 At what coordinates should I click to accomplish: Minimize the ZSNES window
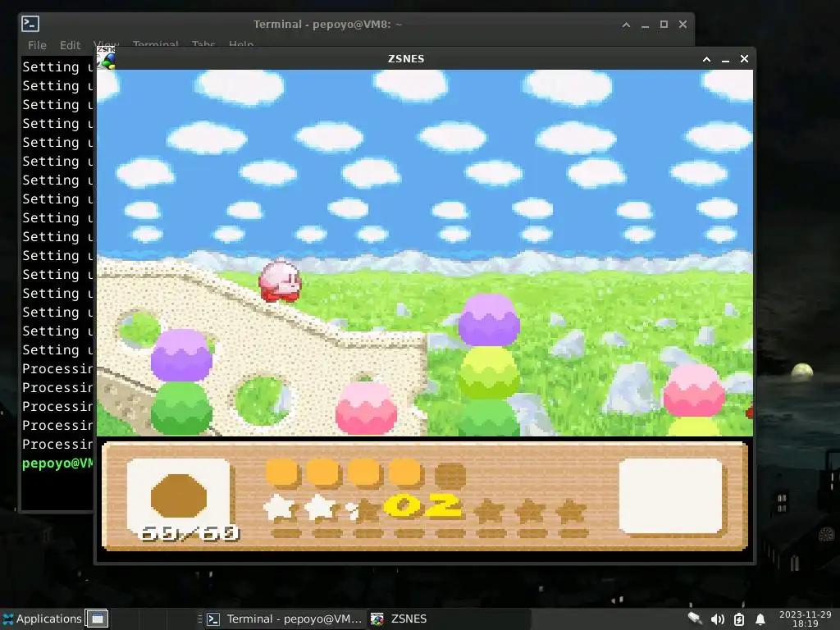tap(725, 59)
